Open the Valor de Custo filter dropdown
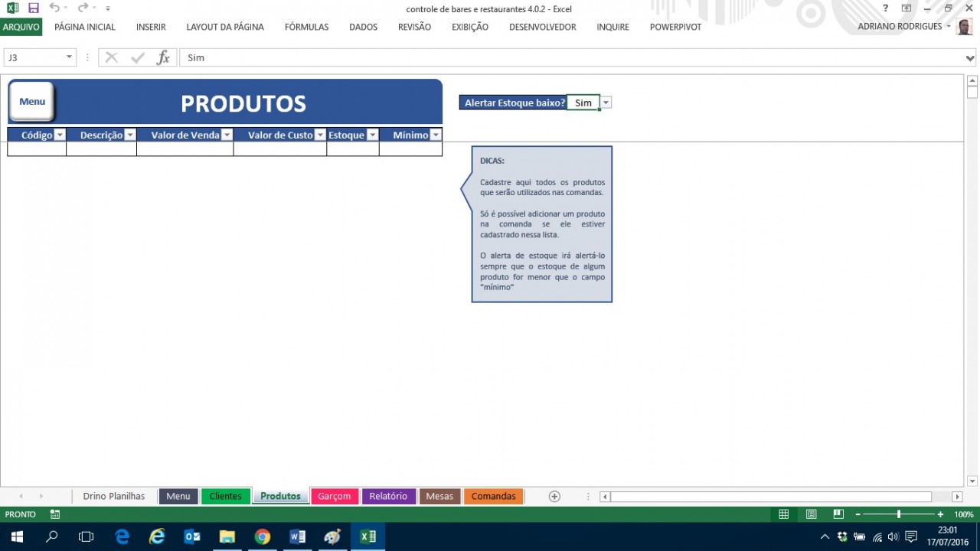This screenshot has width=980, height=551. [x=320, y=135]
